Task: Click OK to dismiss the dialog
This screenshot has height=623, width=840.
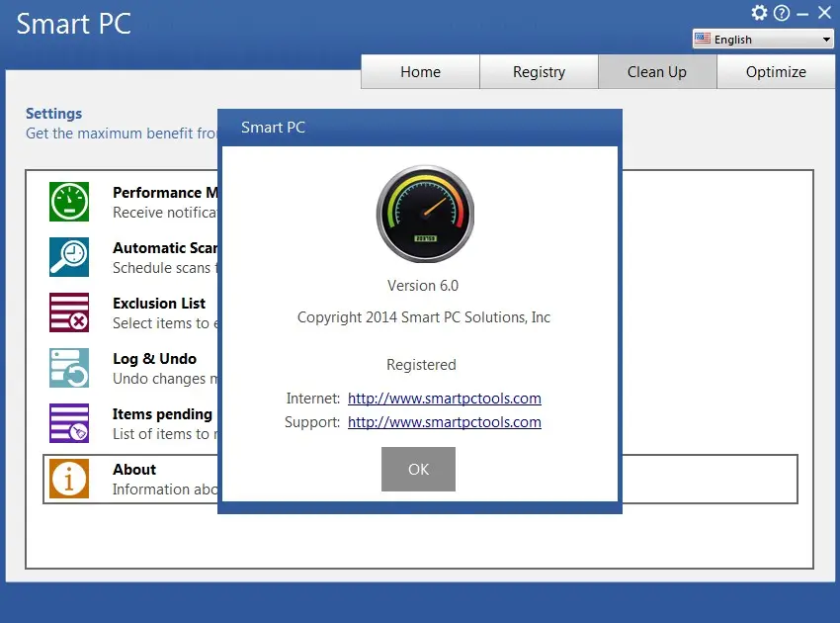Action: coord(418,469)
